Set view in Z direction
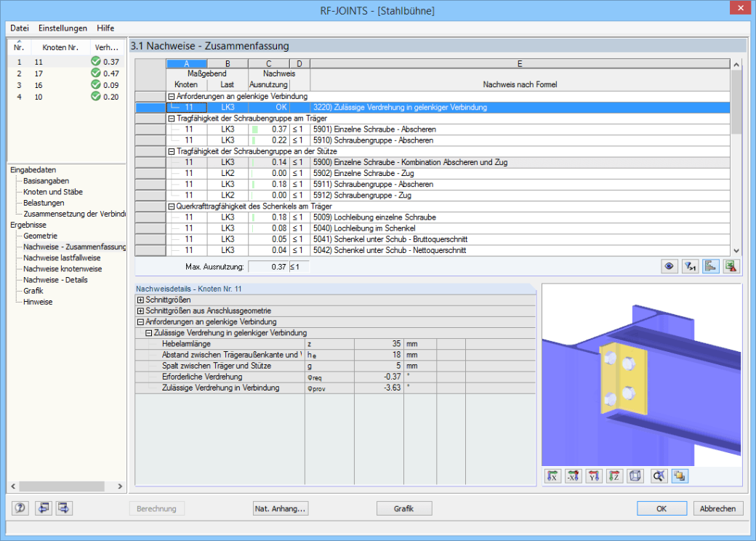 pyautogui.click(x=614, y=476)
